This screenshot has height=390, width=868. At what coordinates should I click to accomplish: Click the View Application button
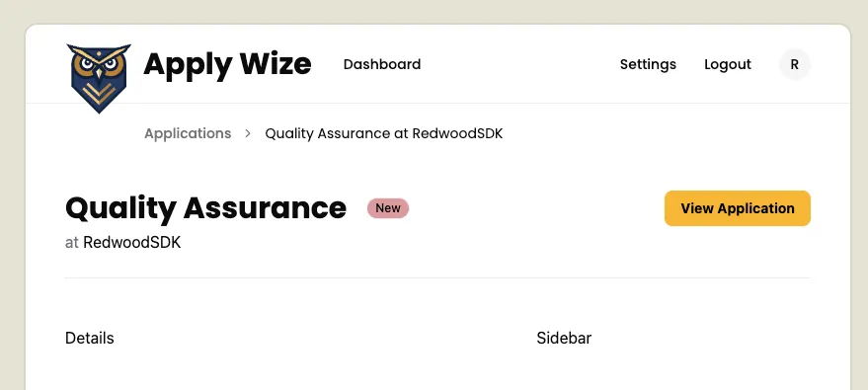point(738,208)
